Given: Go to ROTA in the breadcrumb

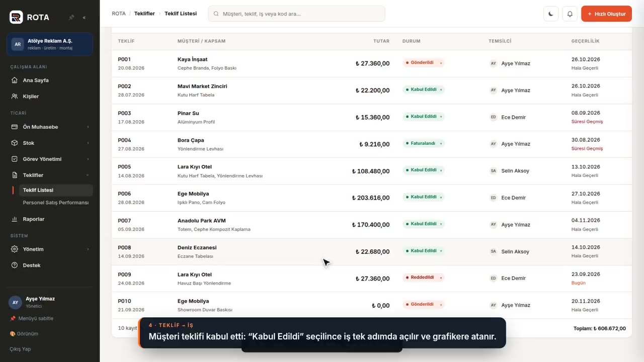Looking at the screenshot, I should tap(119, 14).
